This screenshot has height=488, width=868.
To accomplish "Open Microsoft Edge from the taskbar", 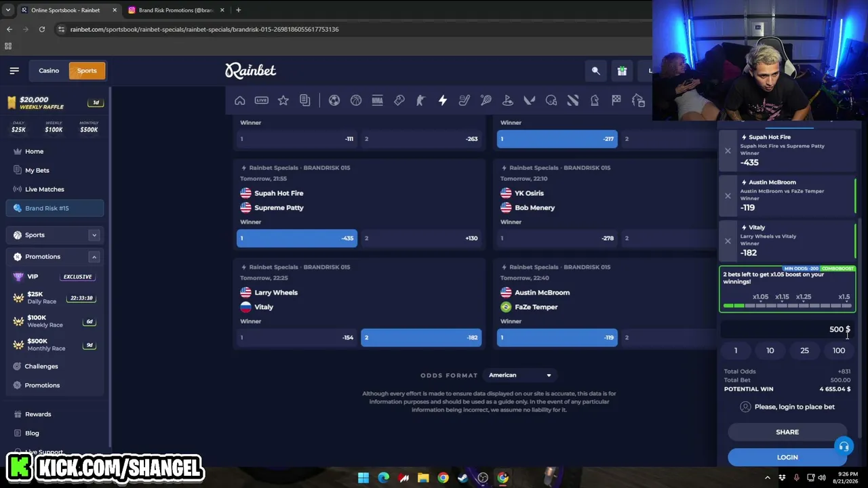I will [383, 478].
